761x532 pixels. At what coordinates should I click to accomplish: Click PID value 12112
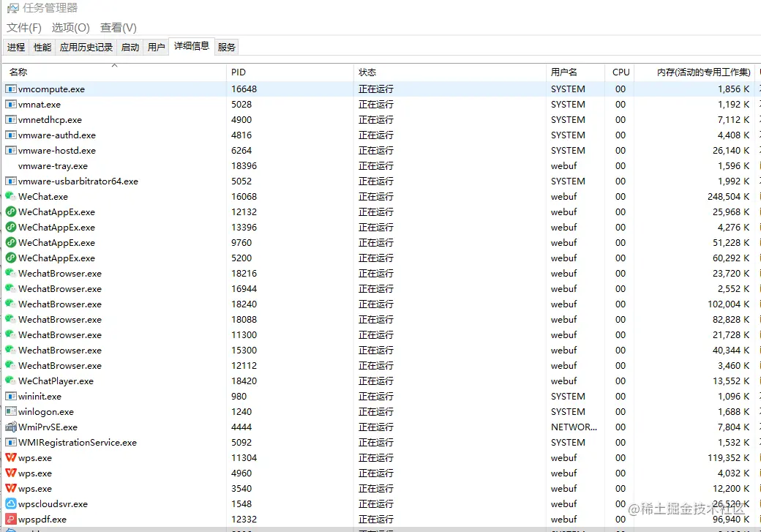(x=244, y=365)
